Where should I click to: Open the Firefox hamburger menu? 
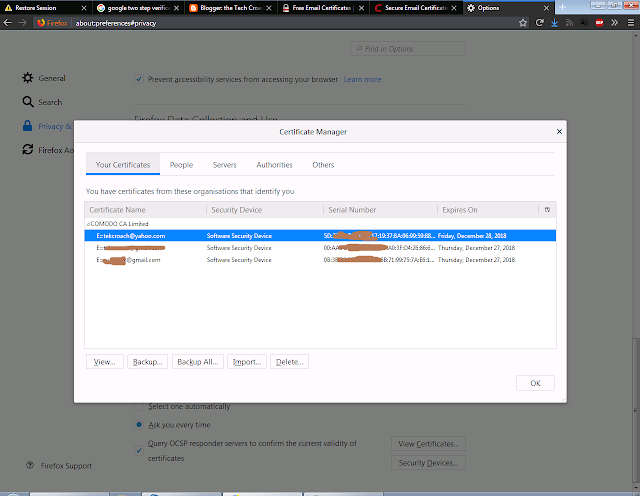pos(631,23)
